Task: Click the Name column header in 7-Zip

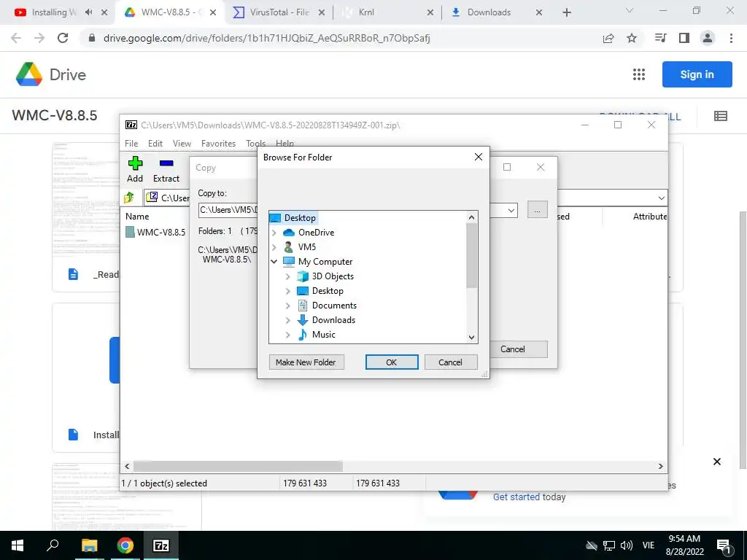Action: pyautogui.click(x=137, y=217)
